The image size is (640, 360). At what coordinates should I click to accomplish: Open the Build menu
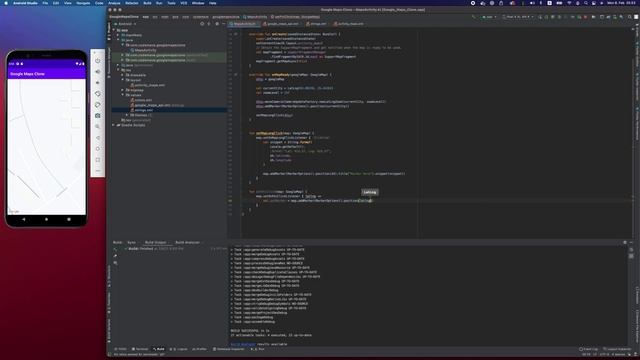pos(147,3)
